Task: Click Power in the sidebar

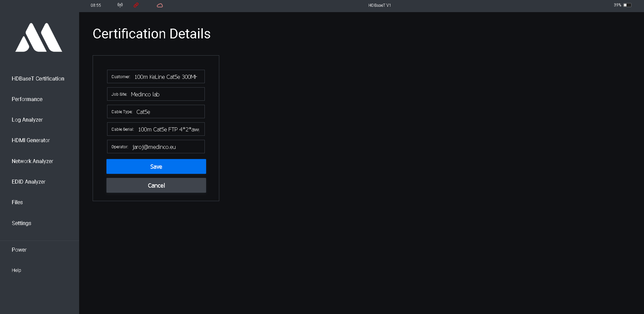Action: click(x=19, y=250)
